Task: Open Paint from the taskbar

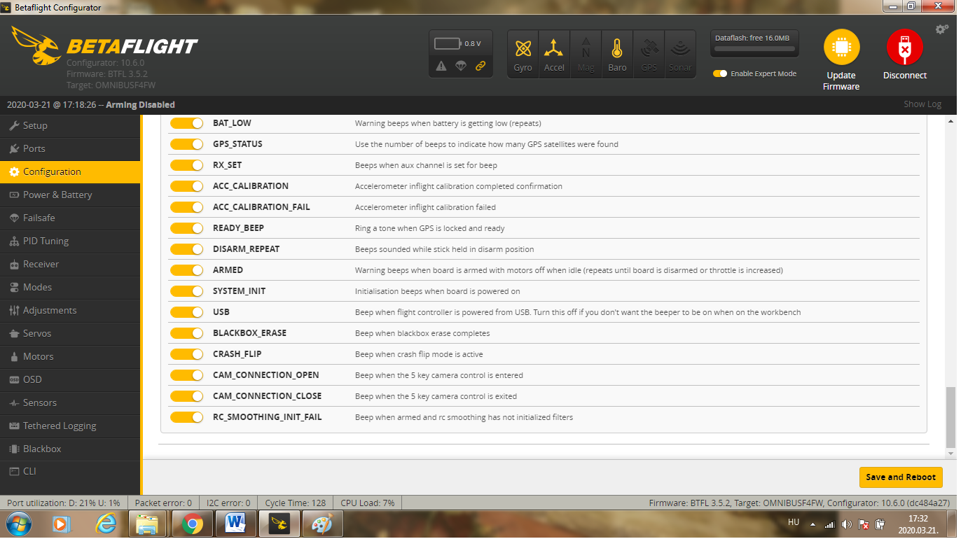Action: pyautogui.click(x=322, y=524)
